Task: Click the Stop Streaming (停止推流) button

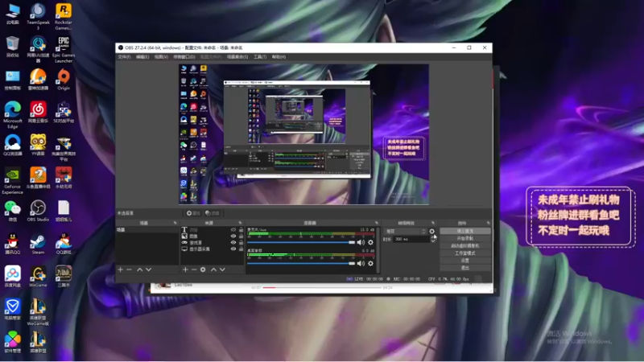Action: click(465, 231)
